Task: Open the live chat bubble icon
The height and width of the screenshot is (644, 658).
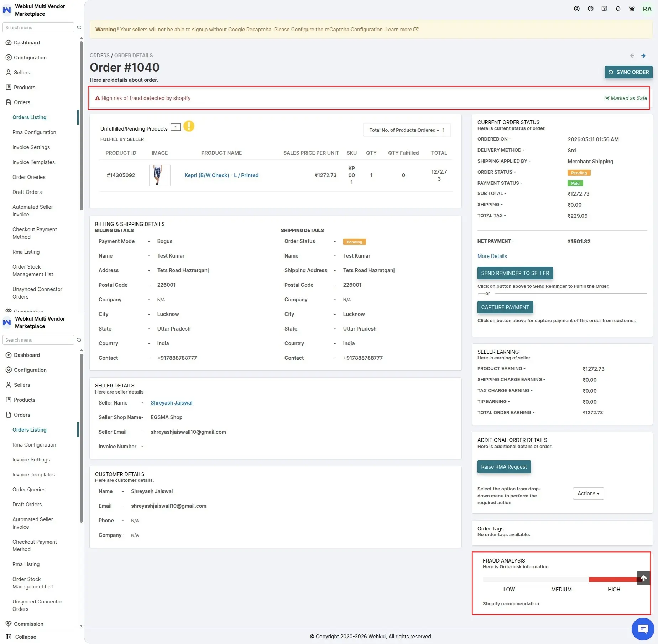Action: (x=643, y=629)
